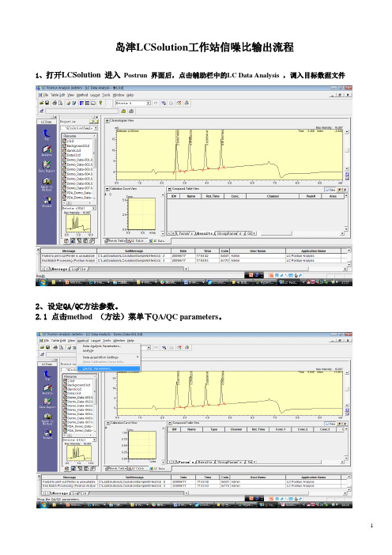Viewport: 392px width, 555px height.
Task: Click Save icon in step 1 toolbar
Action: coord(47,103)
